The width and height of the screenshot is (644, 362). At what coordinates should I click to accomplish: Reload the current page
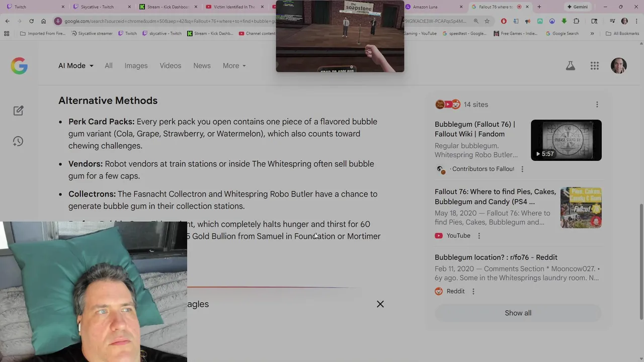[31, 21]
